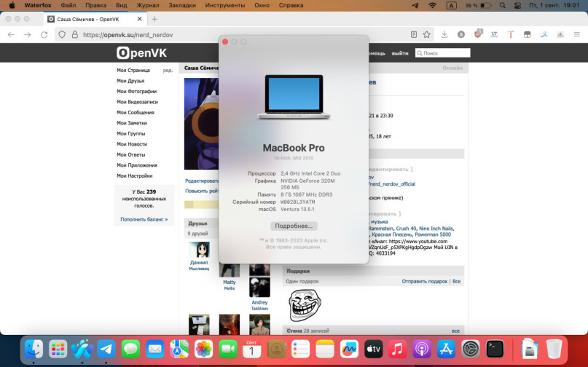Bookmark this page with star icon
Screen dimensions: 588x367
point(427,34)
